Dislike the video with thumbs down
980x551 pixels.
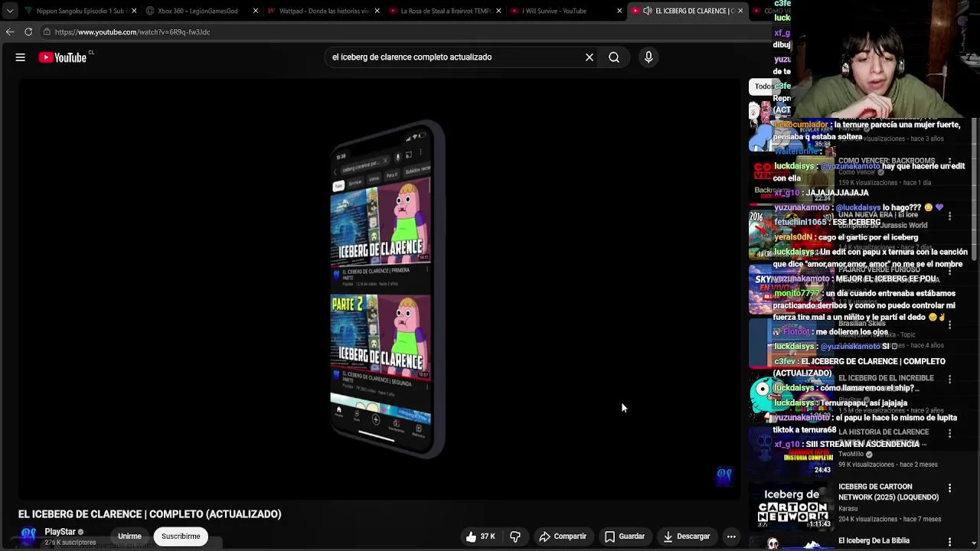tap(515, 536)
